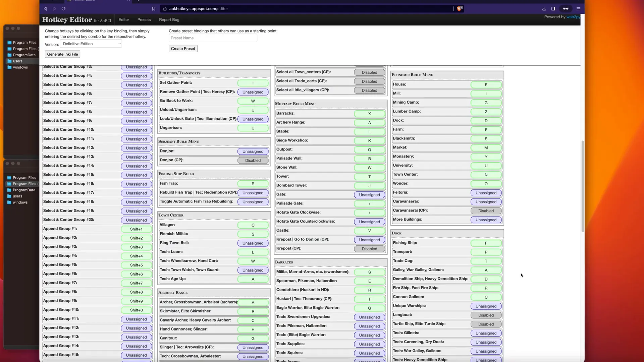Viewport: 644px width, 362px height.
Task: Change the Fishing Ship hotkey F
Action: point(486,243)
